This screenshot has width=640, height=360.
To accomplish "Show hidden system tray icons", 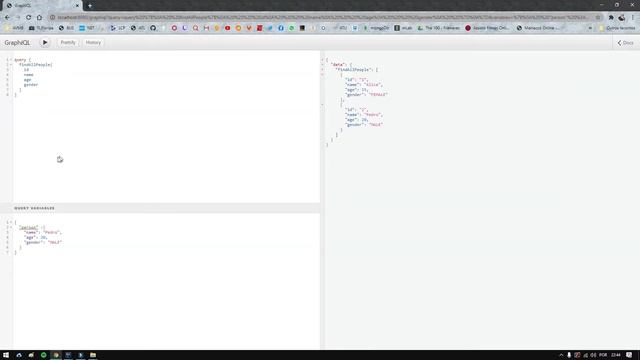I will click(561, 355).
